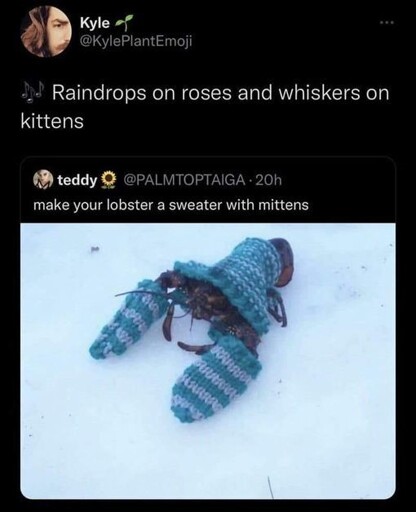Image resolution: width=416 pixels, height=512 pixels.
Task: Open Kyle's profile picture
Action: point(46,31)
